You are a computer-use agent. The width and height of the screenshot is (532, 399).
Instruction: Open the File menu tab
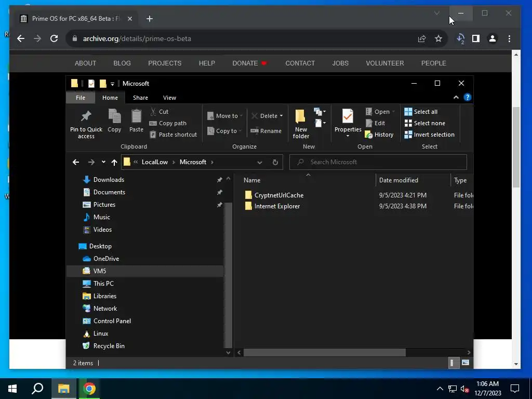tap(81, 98)
